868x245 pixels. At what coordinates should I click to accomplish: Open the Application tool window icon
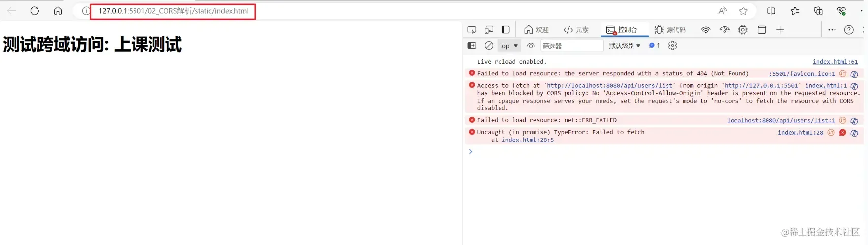coord(762,30)
